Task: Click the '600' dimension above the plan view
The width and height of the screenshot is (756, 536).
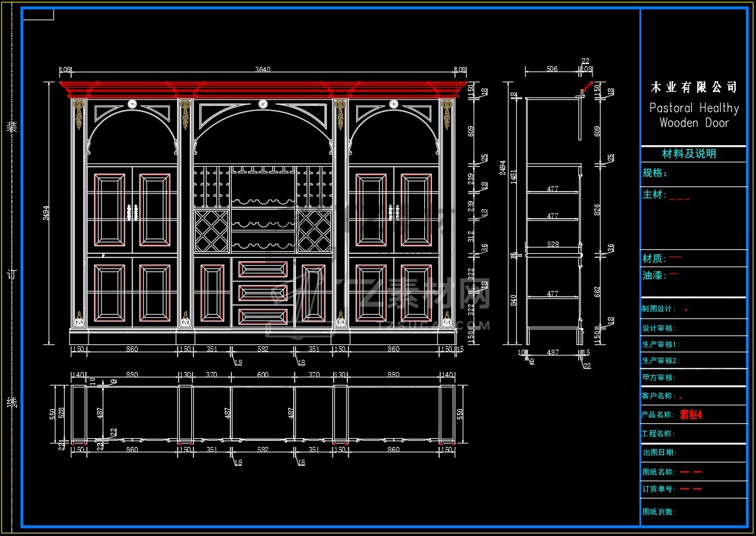Action: [x=262, y=375]
